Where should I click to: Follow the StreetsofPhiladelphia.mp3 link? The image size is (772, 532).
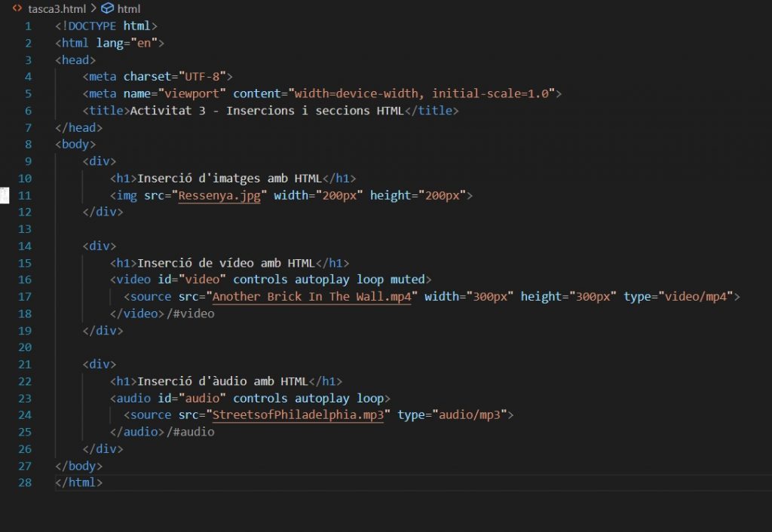[298, 414]
